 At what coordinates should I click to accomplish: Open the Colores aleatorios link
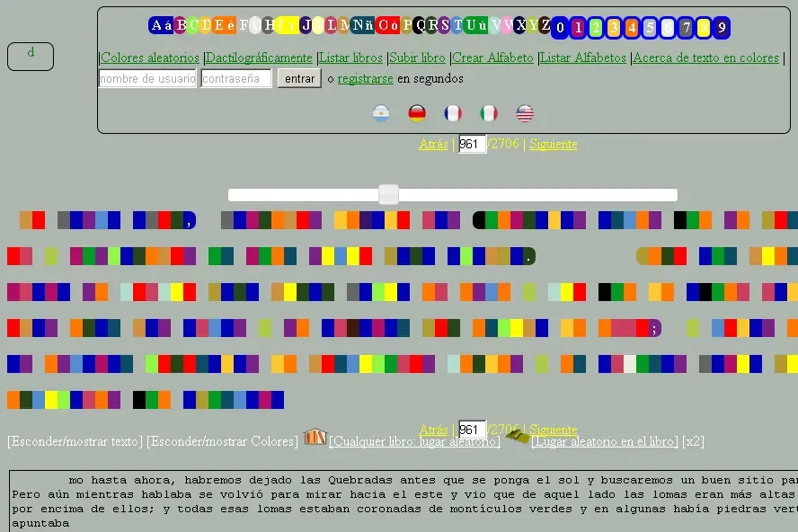click(x=149, y=58)
